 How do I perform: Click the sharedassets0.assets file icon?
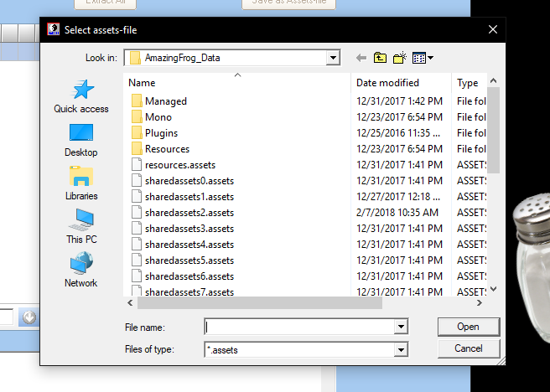(x=137, y=180)
